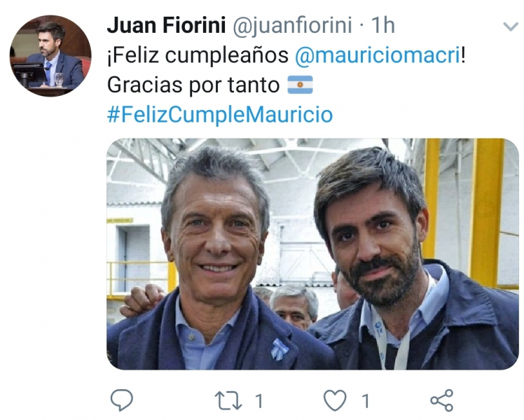Click the @juanfiorini handle
524x420 pixels.
292,26
